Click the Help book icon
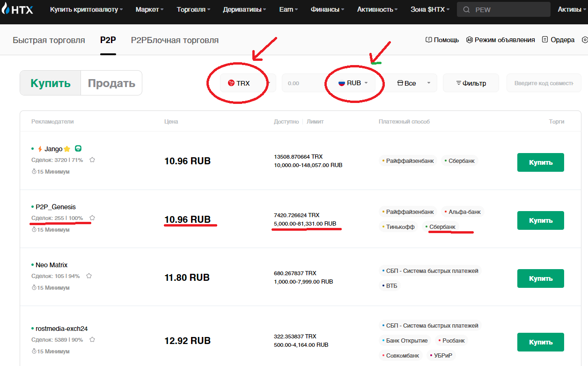 tap(428, 40)
